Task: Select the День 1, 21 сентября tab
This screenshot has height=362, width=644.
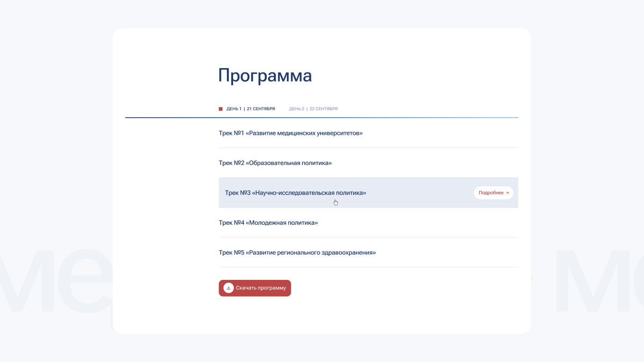Action: 247,109
